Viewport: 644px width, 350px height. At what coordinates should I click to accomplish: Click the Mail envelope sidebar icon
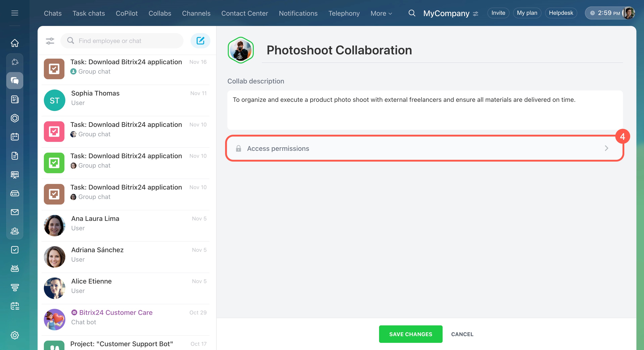coord(15,212)
